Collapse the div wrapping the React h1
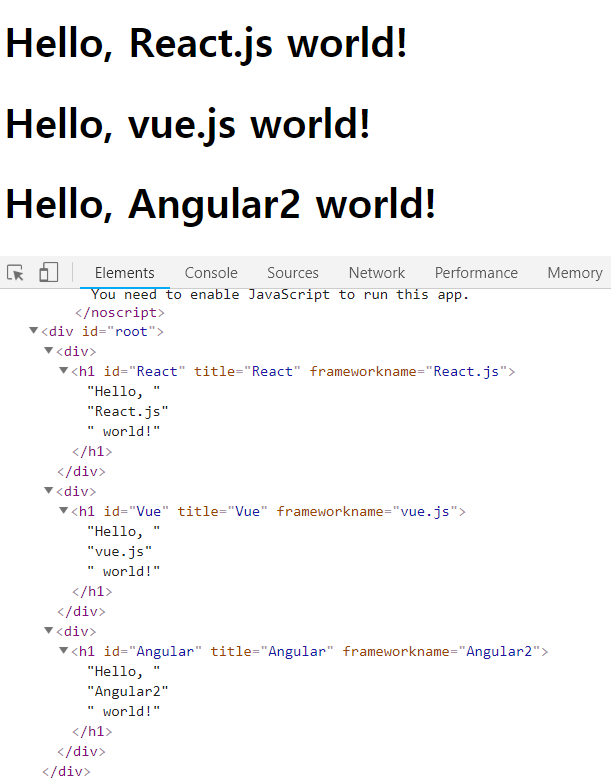611x782 pixels. point(48,351)
